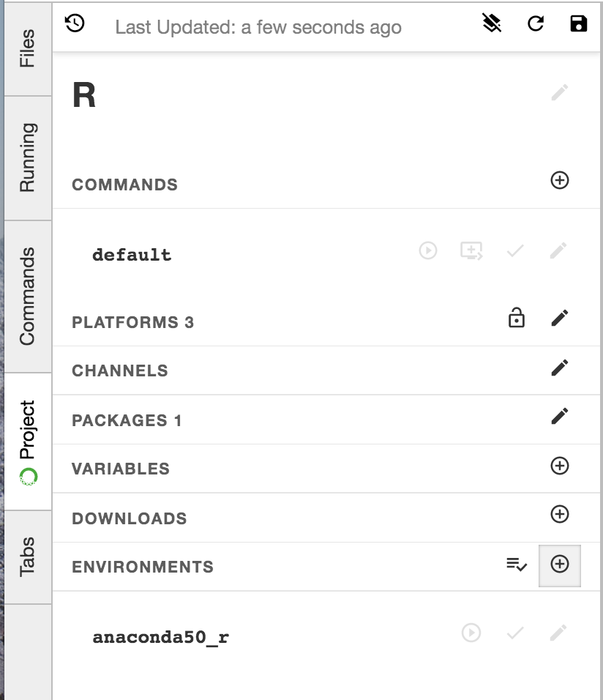Click the history clock icon

pyautogui.click(x=75, y=24)
